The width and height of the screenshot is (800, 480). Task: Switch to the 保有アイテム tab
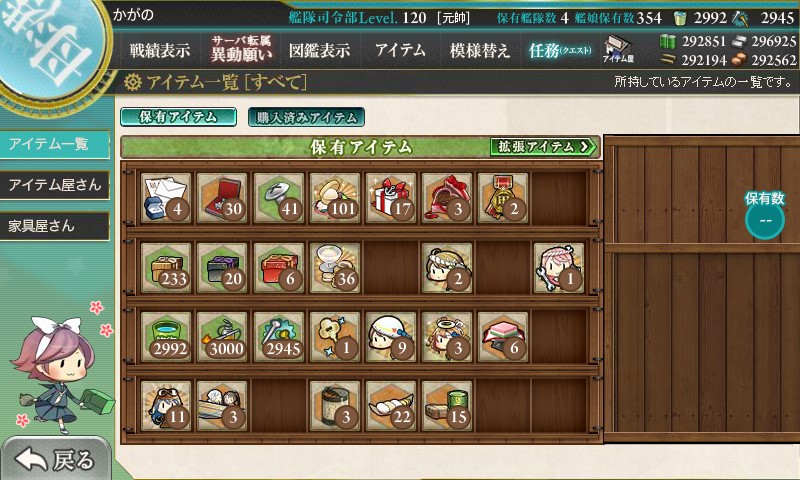point(178,117)
